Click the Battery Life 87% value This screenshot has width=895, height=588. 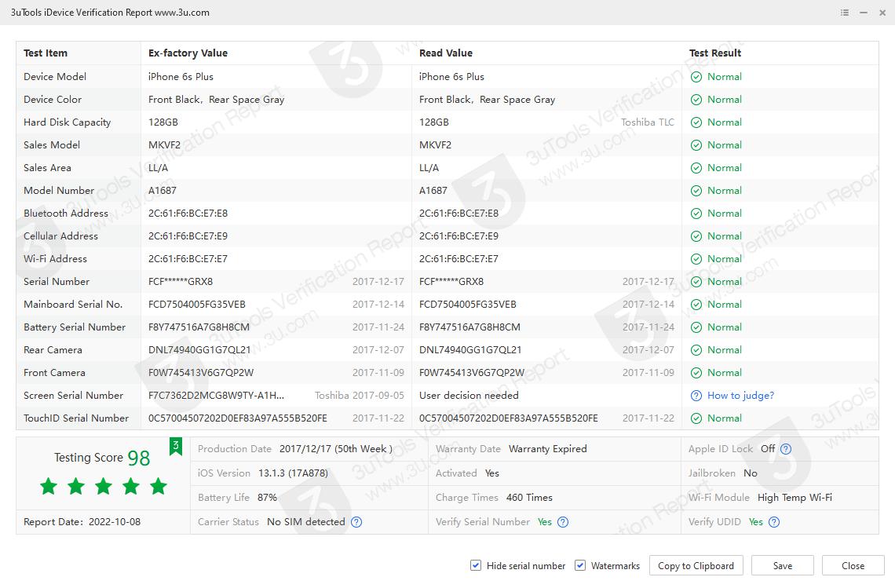click(267, 497)
